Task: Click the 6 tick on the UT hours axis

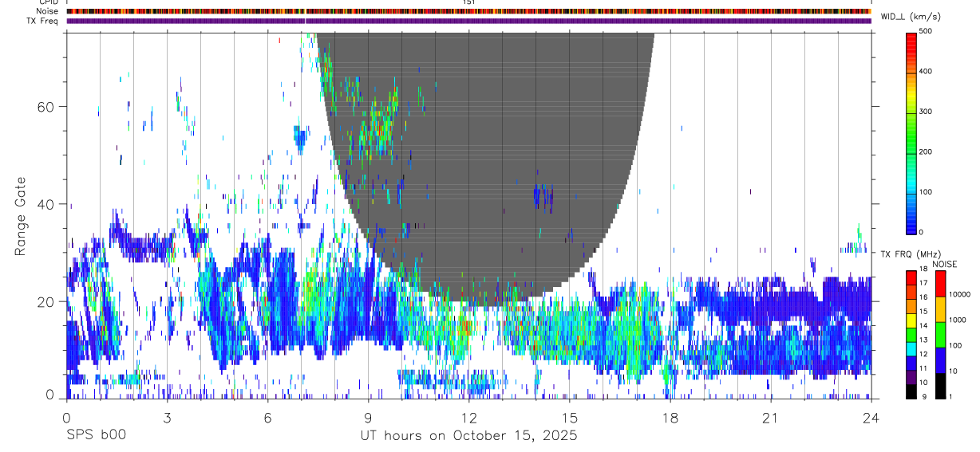Action: coord(267,418)
